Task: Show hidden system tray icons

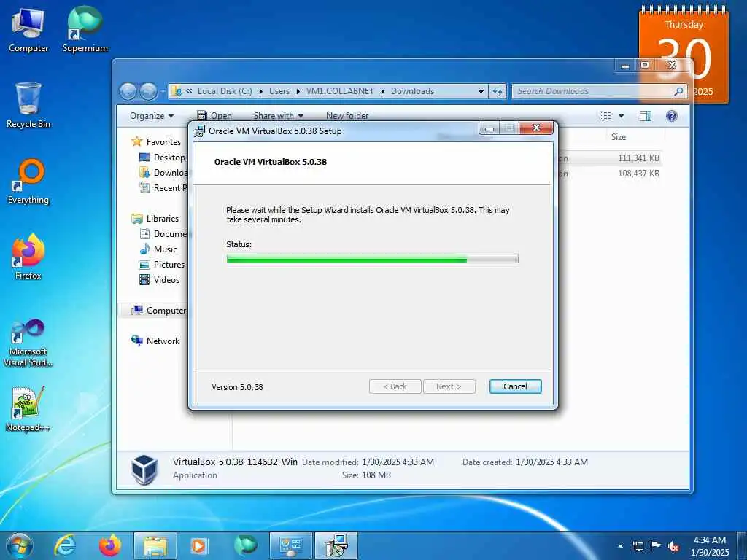Action: [620, 546]
